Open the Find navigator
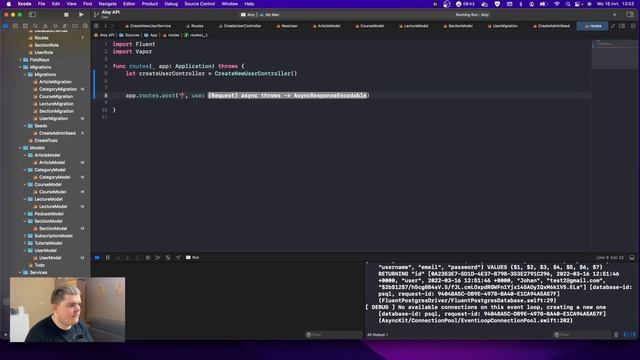The height and width of the screenshot is (360, 640). 35,26
